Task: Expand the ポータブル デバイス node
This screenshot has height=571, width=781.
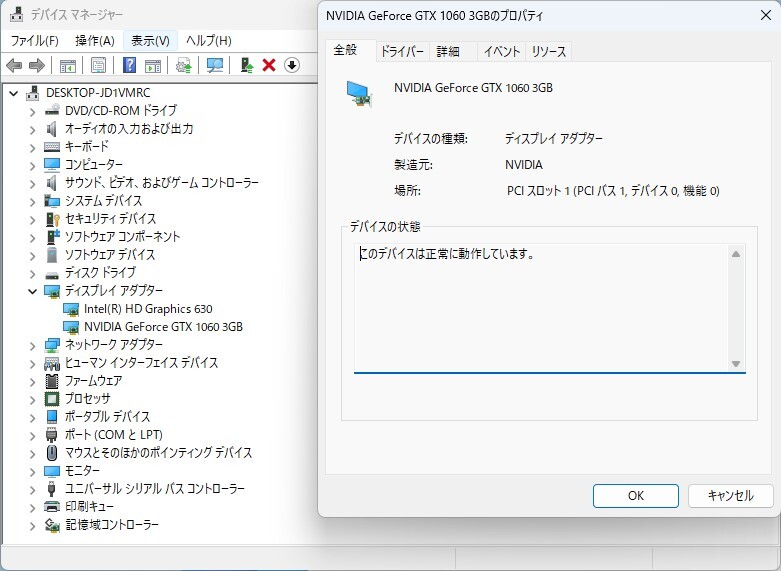Action: pyautogui.click(x=32, y=417)
